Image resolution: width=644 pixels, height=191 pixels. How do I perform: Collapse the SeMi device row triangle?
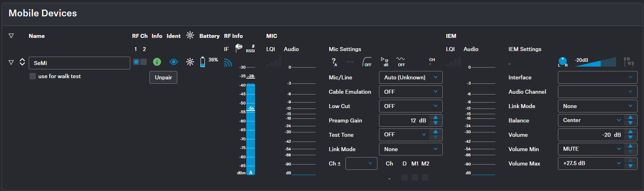[x=11, y=62]
